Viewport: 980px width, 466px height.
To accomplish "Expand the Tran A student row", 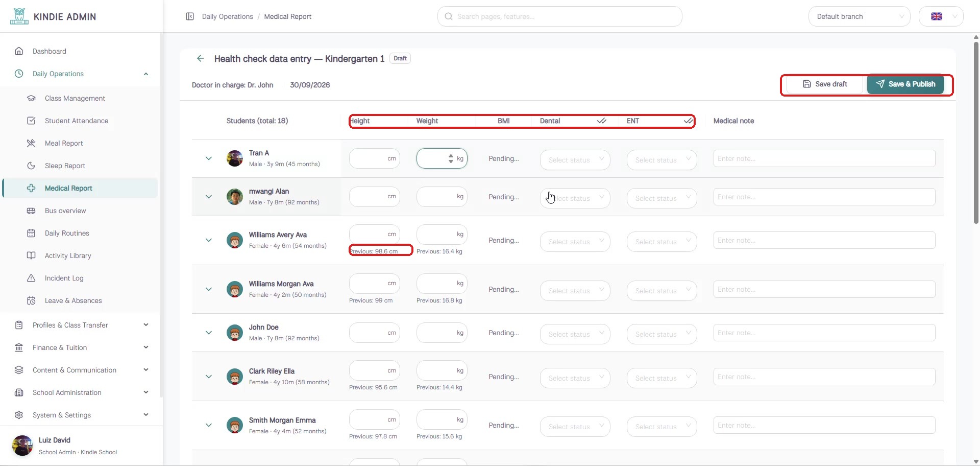I will pos(209,158).
